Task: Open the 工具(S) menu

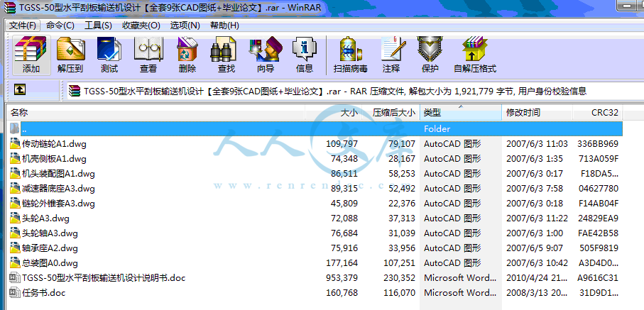Action: (98, 26)
